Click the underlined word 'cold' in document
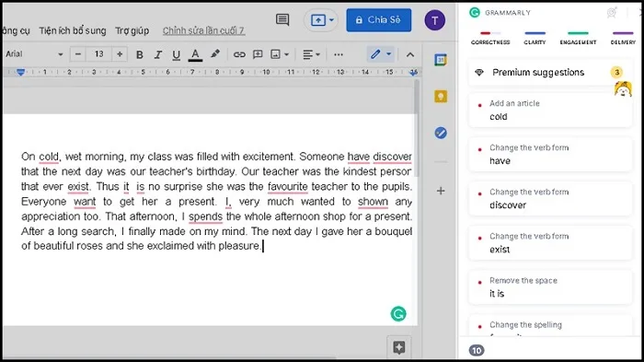Image resolution: width=644 pixels, height=362 pixels. click(x=49, y=157)
